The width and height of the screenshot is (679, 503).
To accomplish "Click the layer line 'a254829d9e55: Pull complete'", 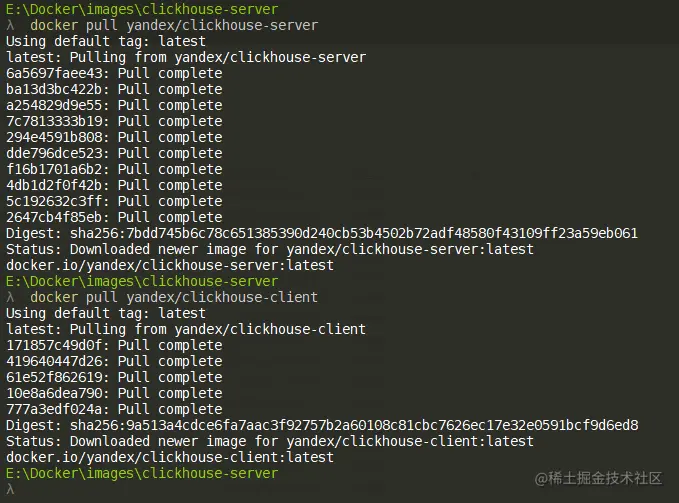I will [114, 106].
